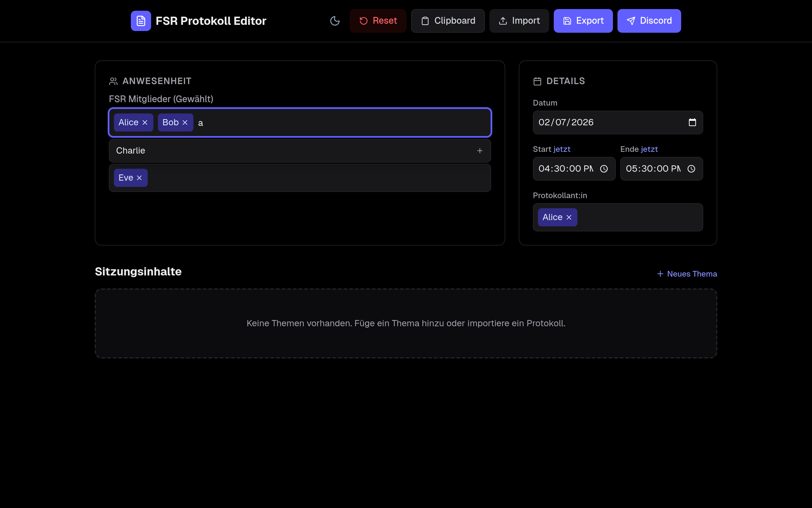Click the Export button
Image resolution: width=812 pixels, height=508 pixels.
[583, 21]
